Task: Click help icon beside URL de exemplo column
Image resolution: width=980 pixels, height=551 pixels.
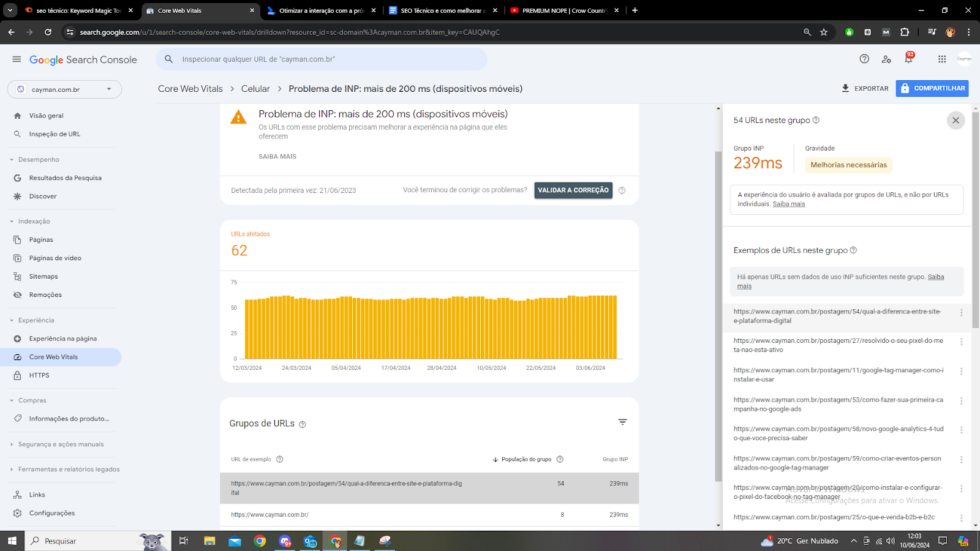Action: pyautogui.click(x=279, y=459)
